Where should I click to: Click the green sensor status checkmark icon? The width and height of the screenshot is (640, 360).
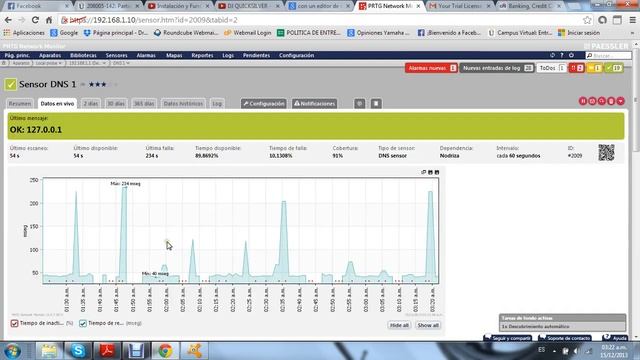pyautogui.click(x=10, y=84)
